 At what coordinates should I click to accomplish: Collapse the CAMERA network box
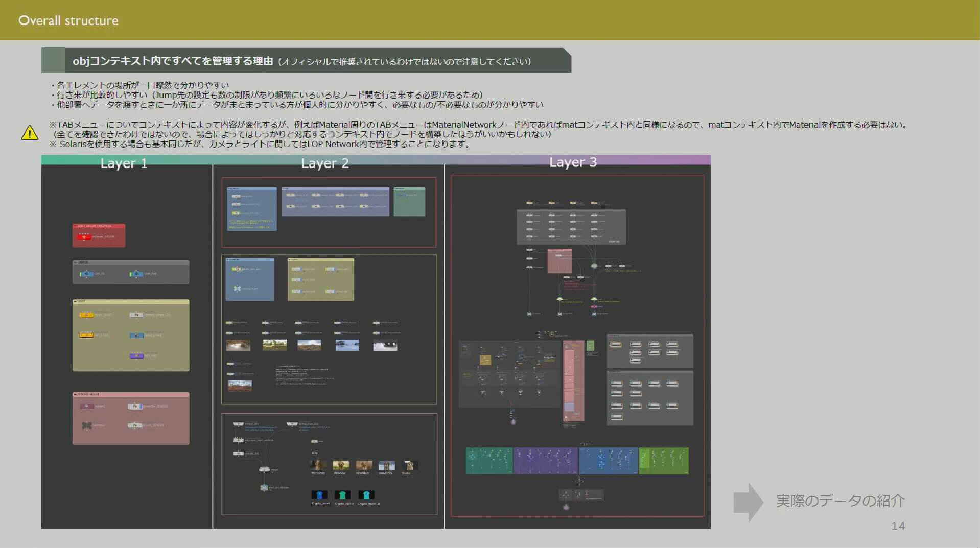[76, 263]
